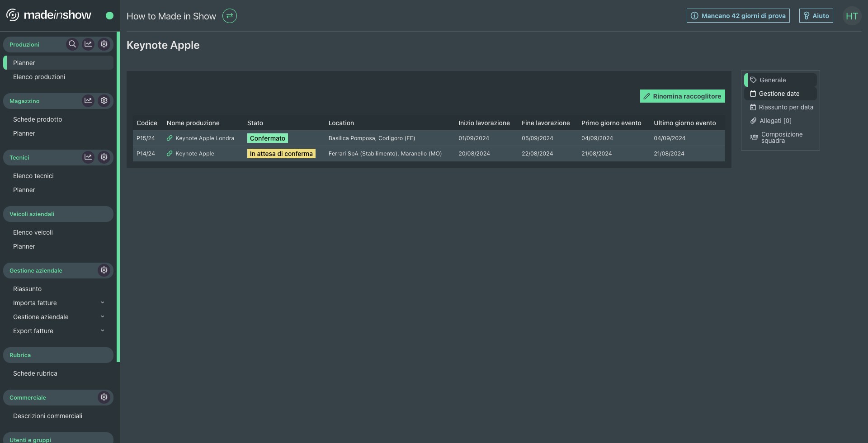868x443 pixels.
Task: Click the green status dot beside the logo
Action: (109, 16)
